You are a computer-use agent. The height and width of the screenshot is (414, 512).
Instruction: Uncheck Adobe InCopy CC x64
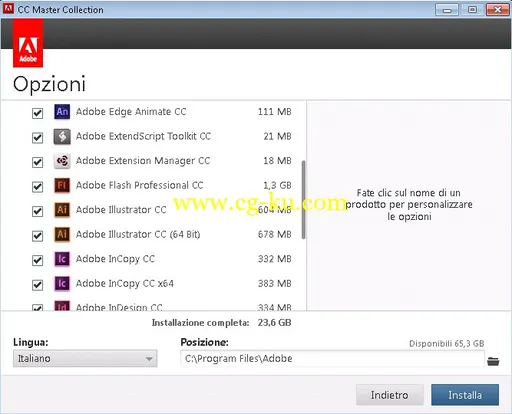click(37, 285)
